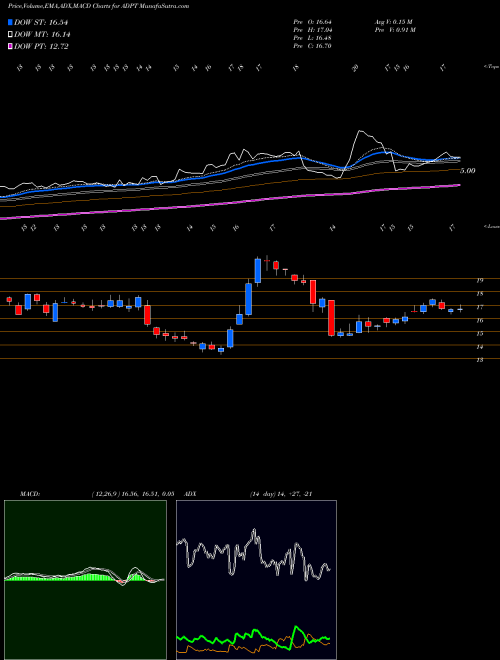Click the price axis label 13
This screenshot has width=500, height=660.
(480, 360)
